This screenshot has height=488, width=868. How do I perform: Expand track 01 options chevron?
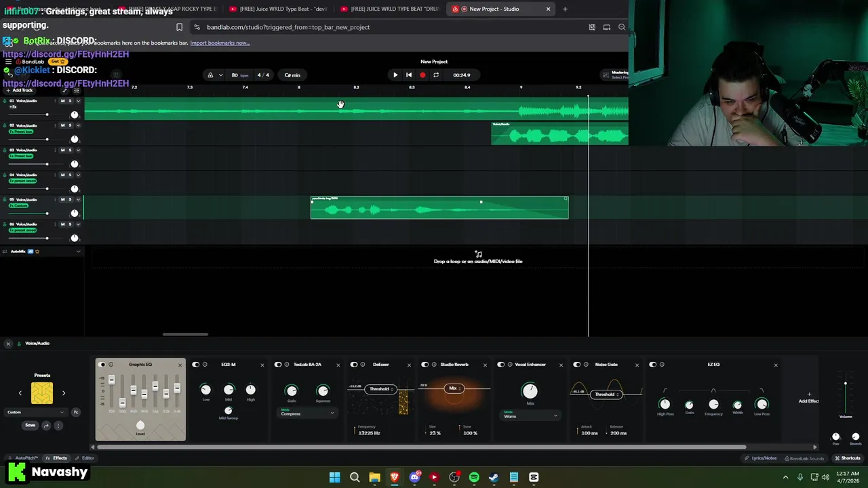tap(78, 101)
